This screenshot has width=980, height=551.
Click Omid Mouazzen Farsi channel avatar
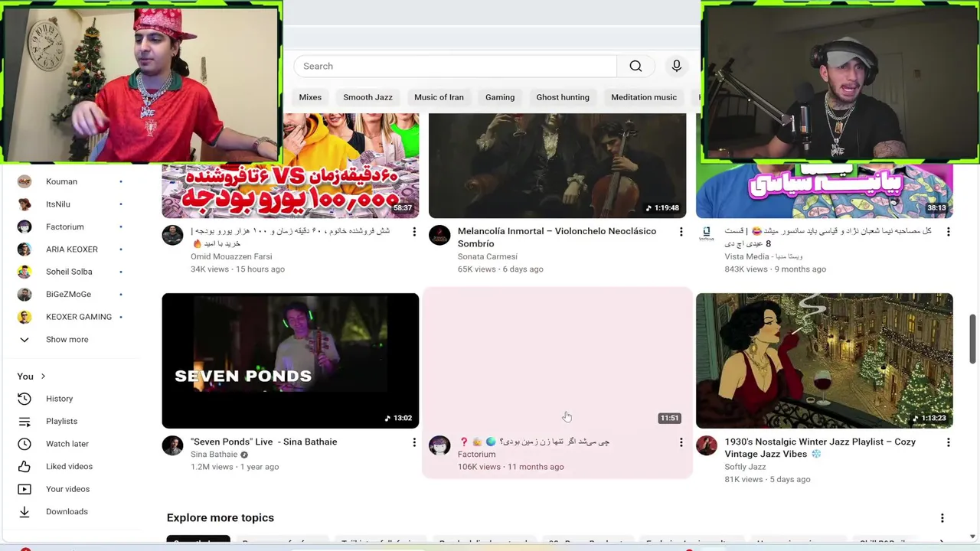coord(172,235)
